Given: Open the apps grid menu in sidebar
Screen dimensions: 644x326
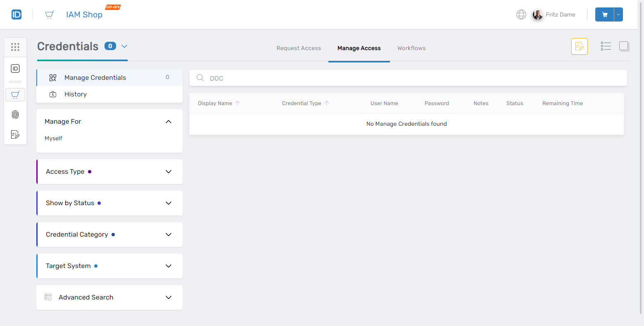Looking at the screenshot, I should 15,47.
